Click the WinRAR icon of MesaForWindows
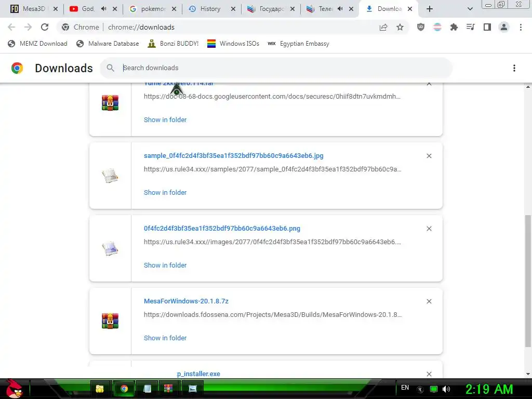The image size is (532, 399). (110, 321)
